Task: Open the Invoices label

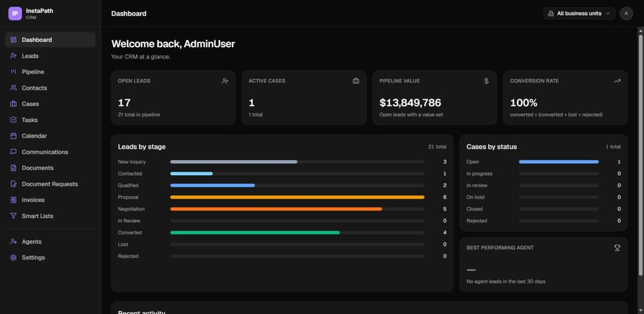Action: coord(33,200)
